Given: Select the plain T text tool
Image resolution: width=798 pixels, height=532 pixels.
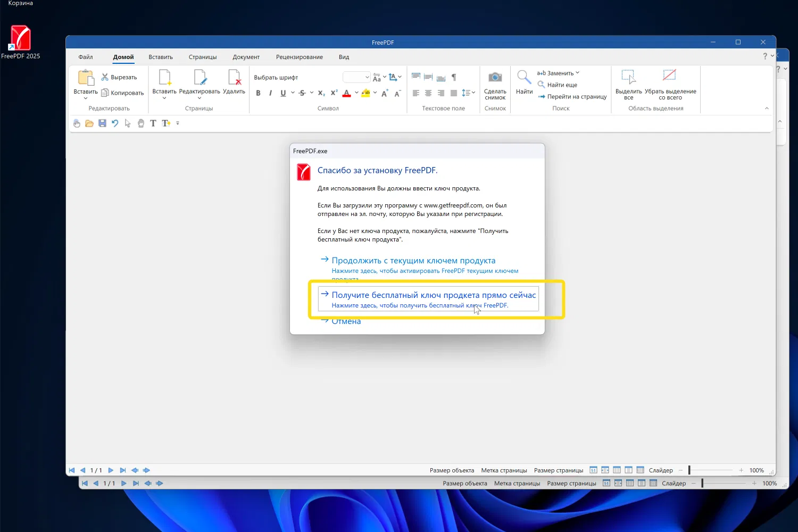Looking at the screenshot, I should (153, 123).
